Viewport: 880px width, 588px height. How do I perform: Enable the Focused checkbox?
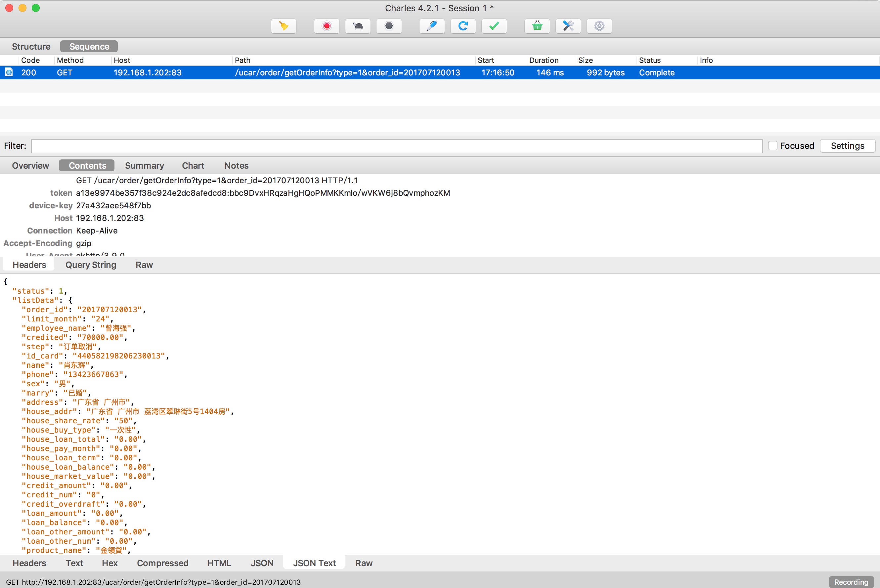pos(772,146)
